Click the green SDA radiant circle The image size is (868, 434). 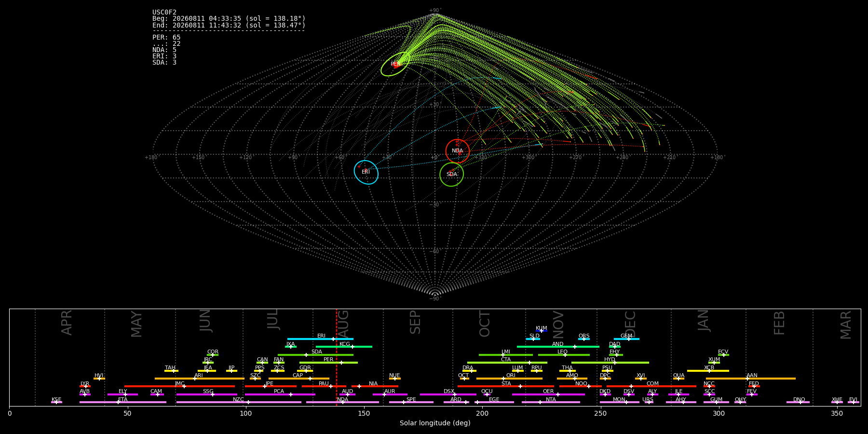452,175
